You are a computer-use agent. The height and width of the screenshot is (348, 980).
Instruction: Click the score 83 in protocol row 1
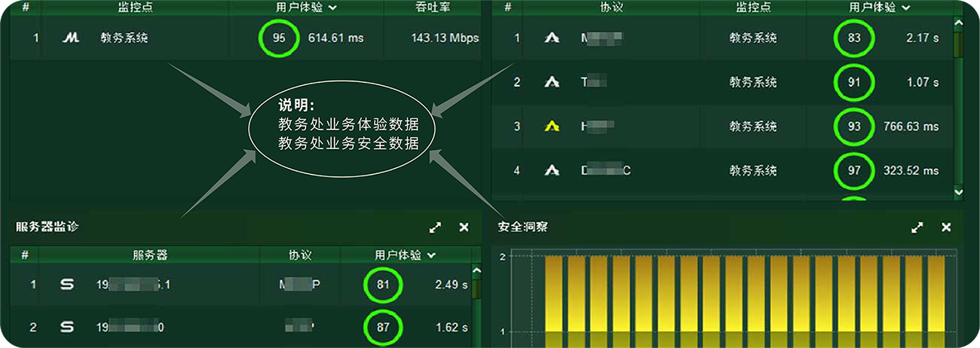854,38
